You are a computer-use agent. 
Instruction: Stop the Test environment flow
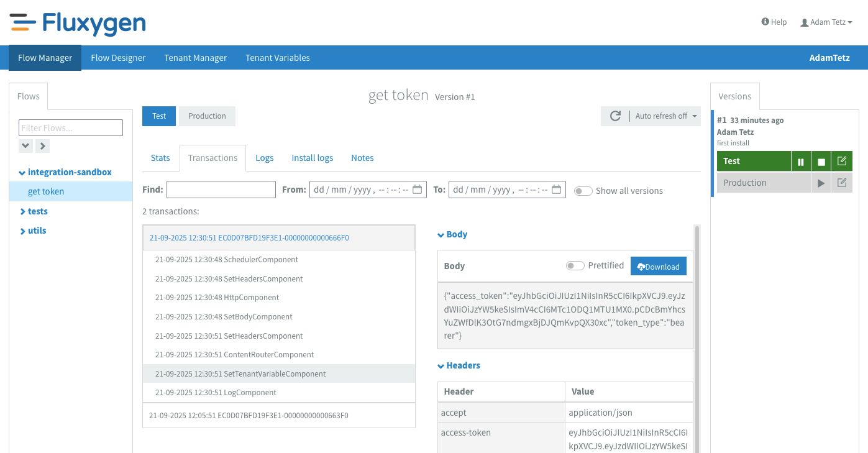[x=821, y=162]
